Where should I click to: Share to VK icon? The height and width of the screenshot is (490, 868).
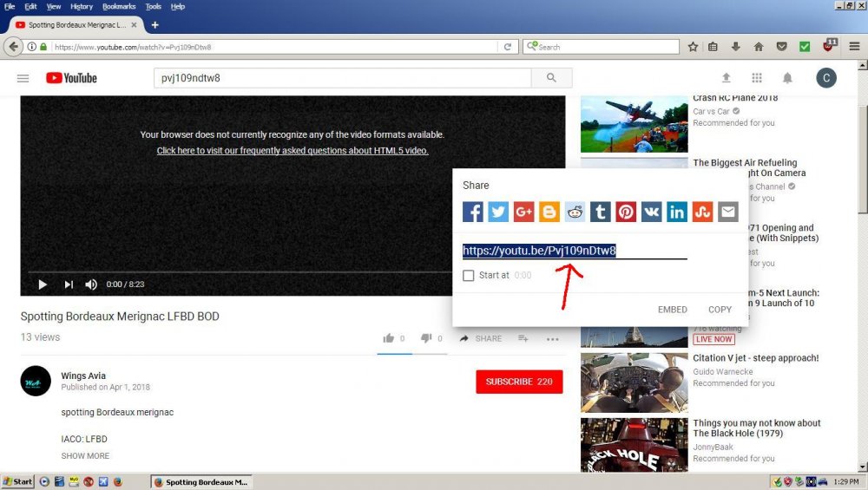coord(652,212)
